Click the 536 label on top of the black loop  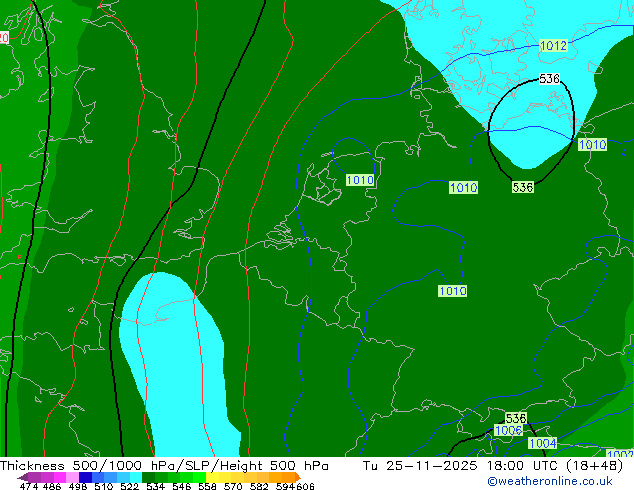tap(549, 78)
